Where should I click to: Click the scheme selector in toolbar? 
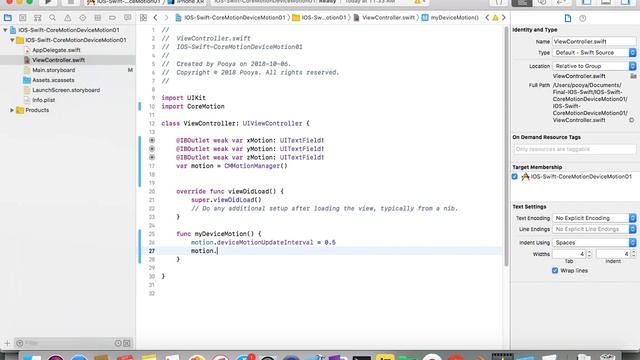tap(124, 2)
